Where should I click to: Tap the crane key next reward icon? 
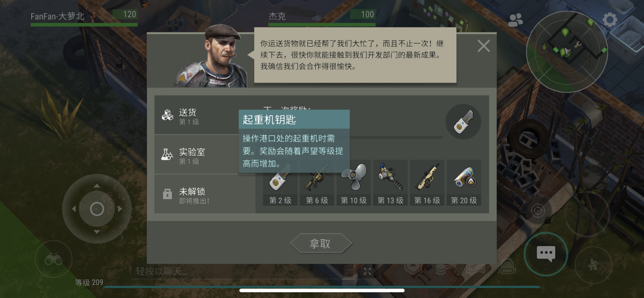click(463, 122)
